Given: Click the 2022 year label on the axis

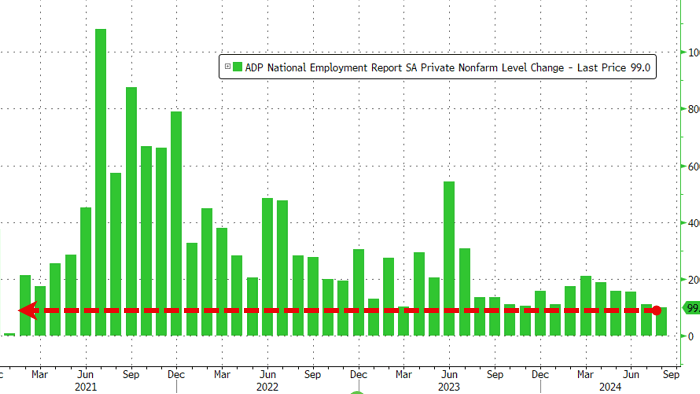Looking at the screenshot, I should click(x=267, y=387).
